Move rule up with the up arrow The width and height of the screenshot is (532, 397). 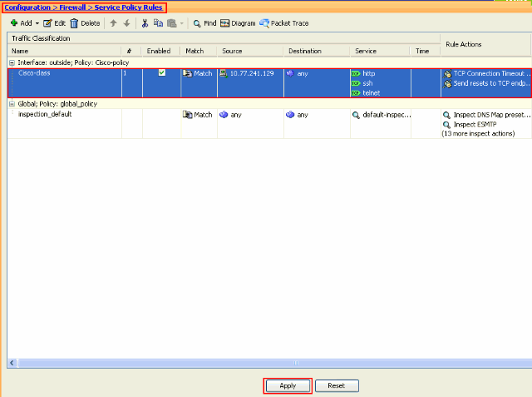pos(113,23)
